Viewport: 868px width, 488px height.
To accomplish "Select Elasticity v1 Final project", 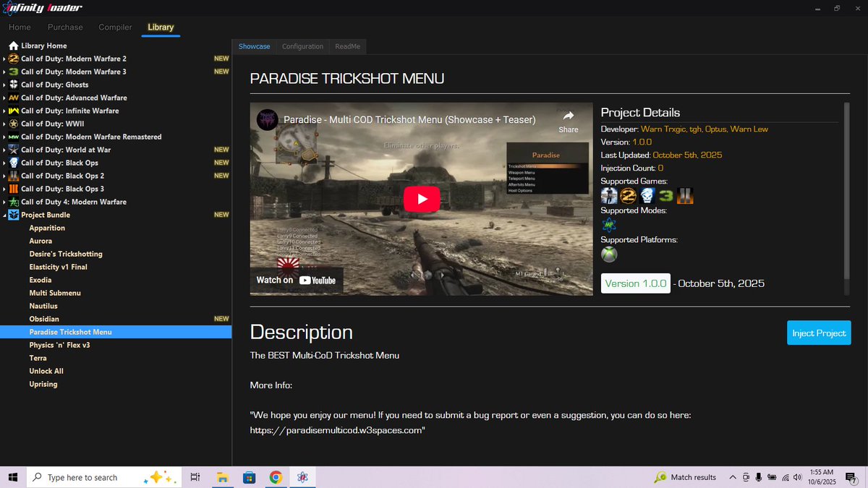I will point(59,267).
